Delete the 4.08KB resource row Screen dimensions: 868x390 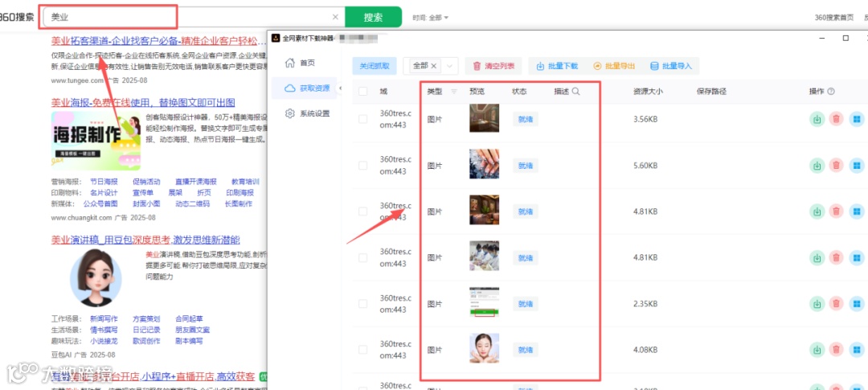point(837,350)
